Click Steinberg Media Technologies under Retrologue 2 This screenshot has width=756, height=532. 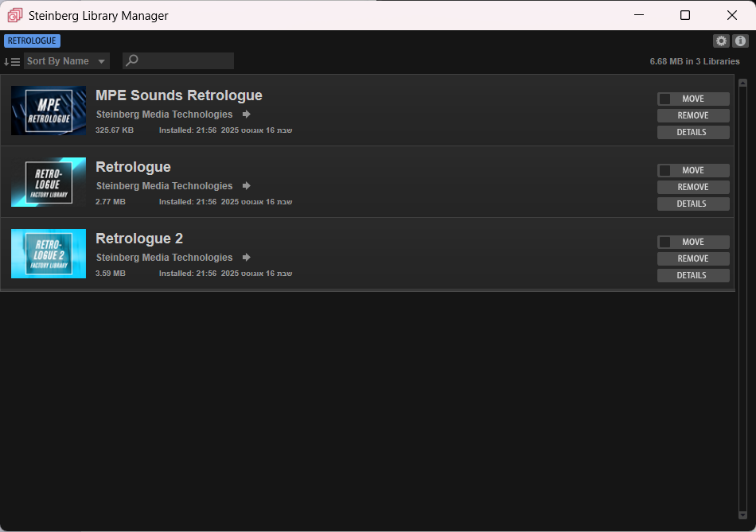165,258
